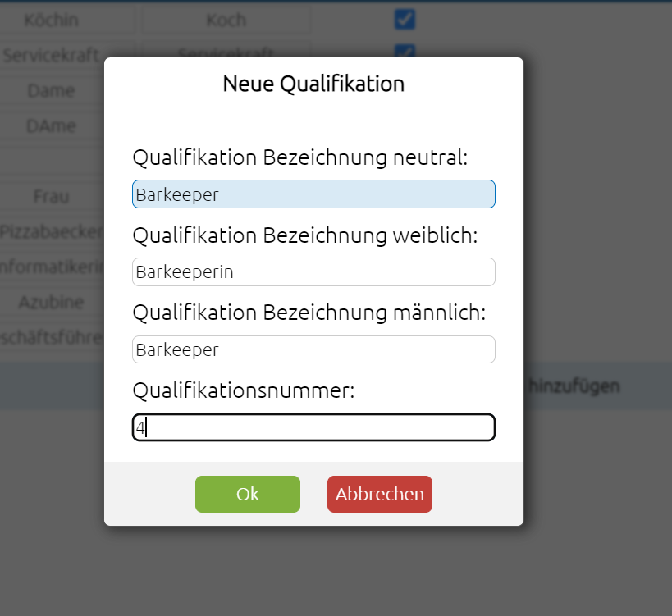
Task: Select the Servicekraft entry in the left column
Action: point(52,55)
